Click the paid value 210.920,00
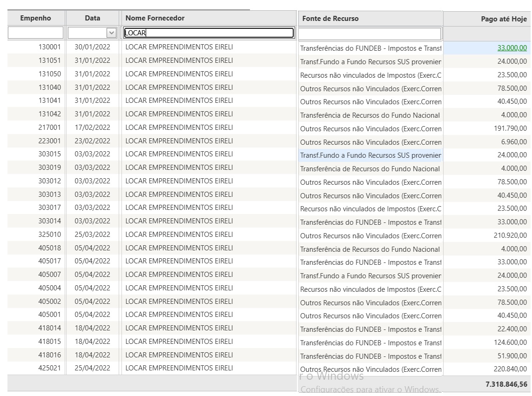Viewport: 532px width, 396px height. [510, 236]
